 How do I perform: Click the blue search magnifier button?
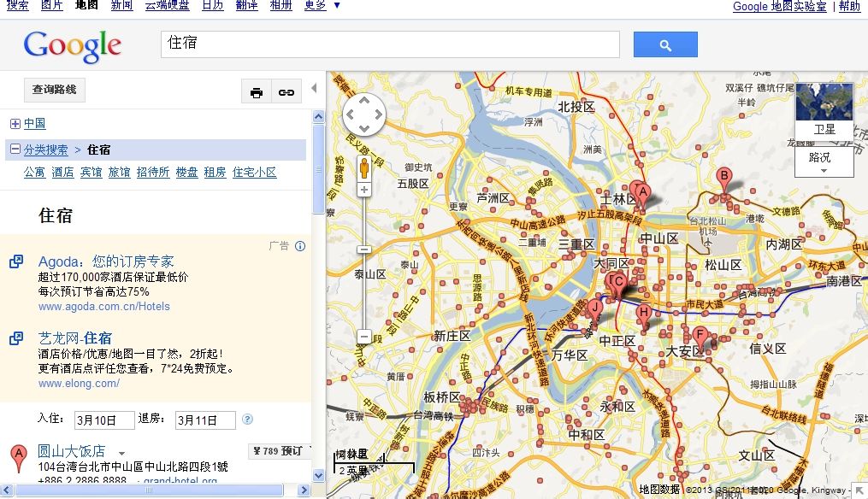pos(665,44)
